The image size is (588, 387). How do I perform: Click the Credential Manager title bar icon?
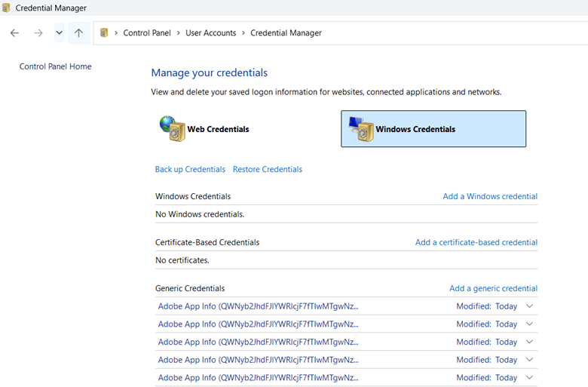point(6,8)
